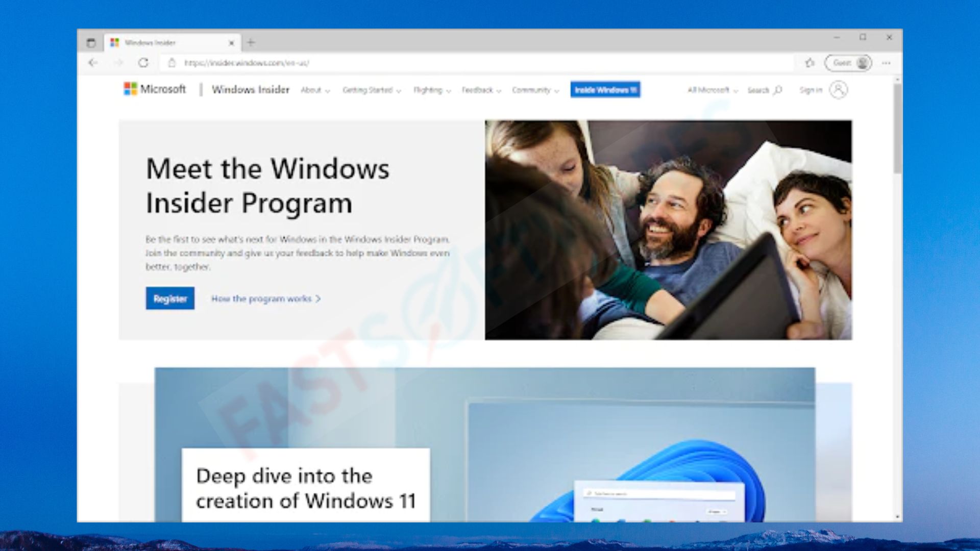Open browser settings ellipsis menu

click(887, 63)
